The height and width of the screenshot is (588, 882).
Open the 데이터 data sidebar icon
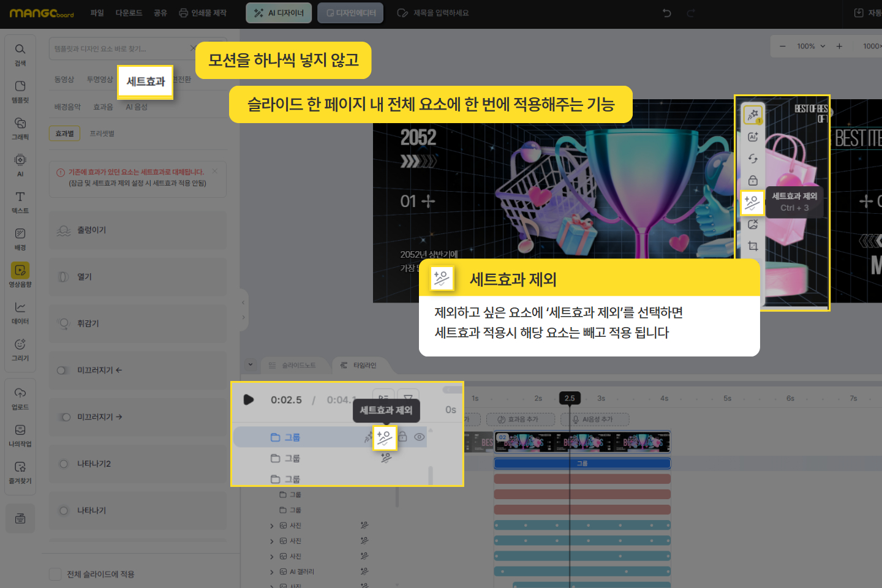[x=20, y=312]
